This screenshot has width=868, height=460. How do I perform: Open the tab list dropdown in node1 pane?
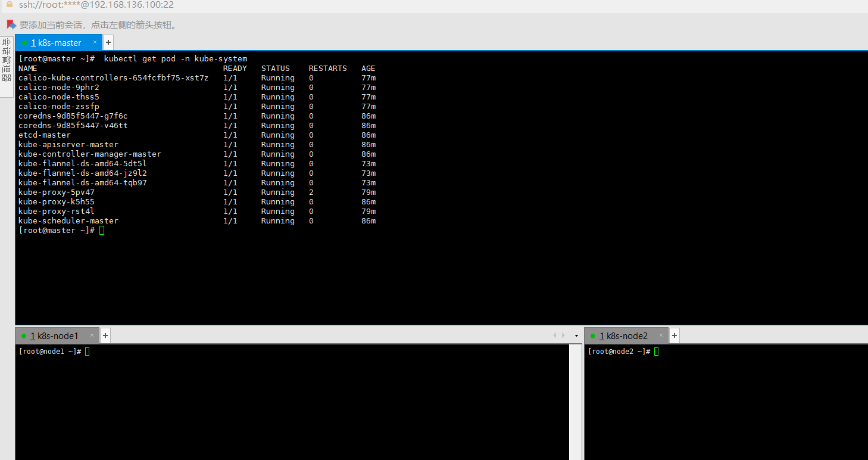(576, 335)
